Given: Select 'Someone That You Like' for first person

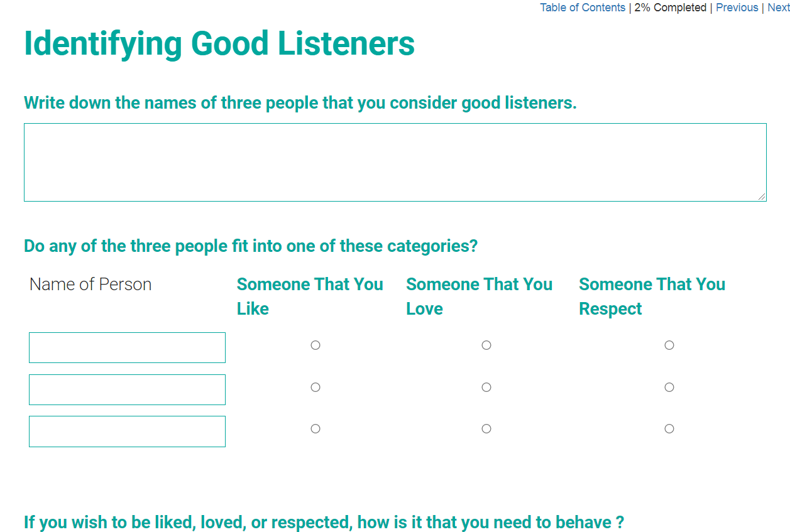Looking at the screenshot, I should pos(315,345).
